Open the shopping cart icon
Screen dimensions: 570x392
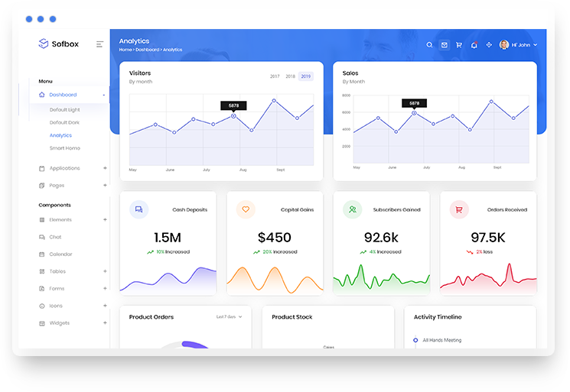point(459,45)
